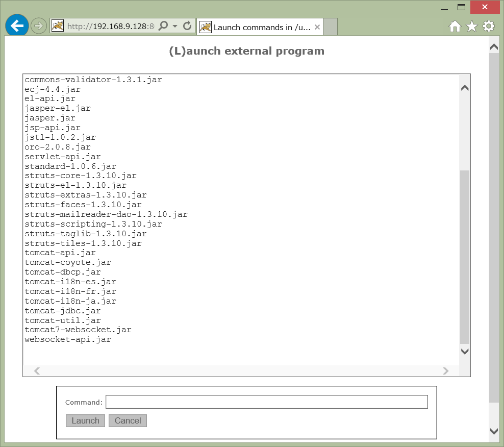
Task: Maximize the browser window
Action: (461, 7)
